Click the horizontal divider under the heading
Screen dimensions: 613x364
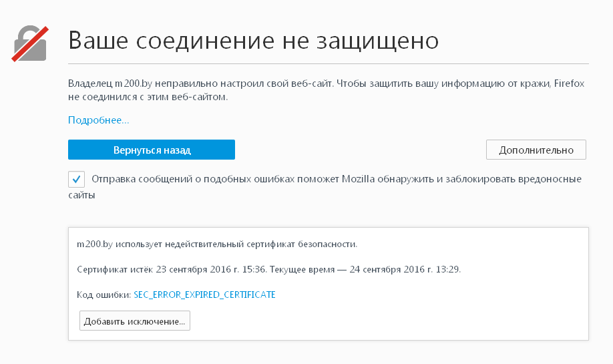pos(329,63)
